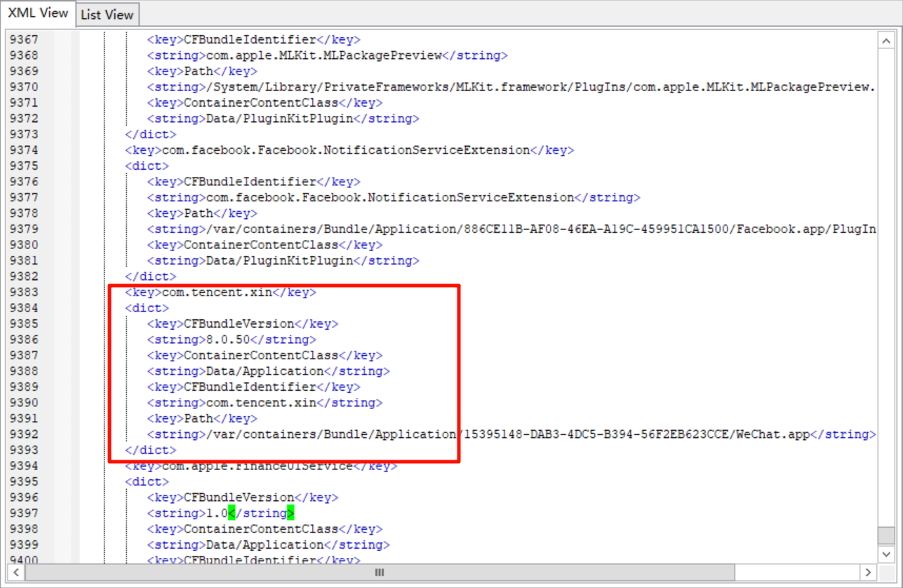
Task: Switch to the List View tab
Action: [x=107, y=14]
